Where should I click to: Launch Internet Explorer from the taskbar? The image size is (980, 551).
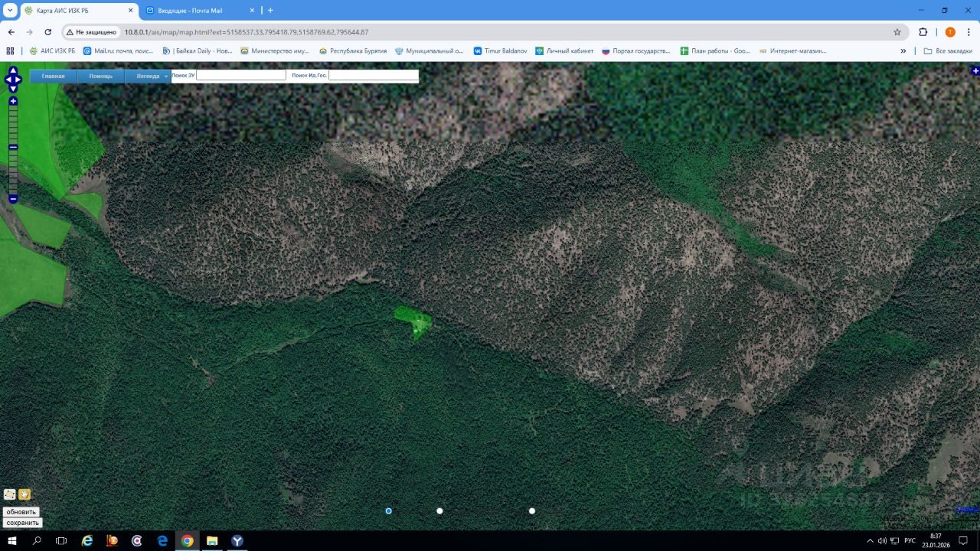[x=87, y=540]
